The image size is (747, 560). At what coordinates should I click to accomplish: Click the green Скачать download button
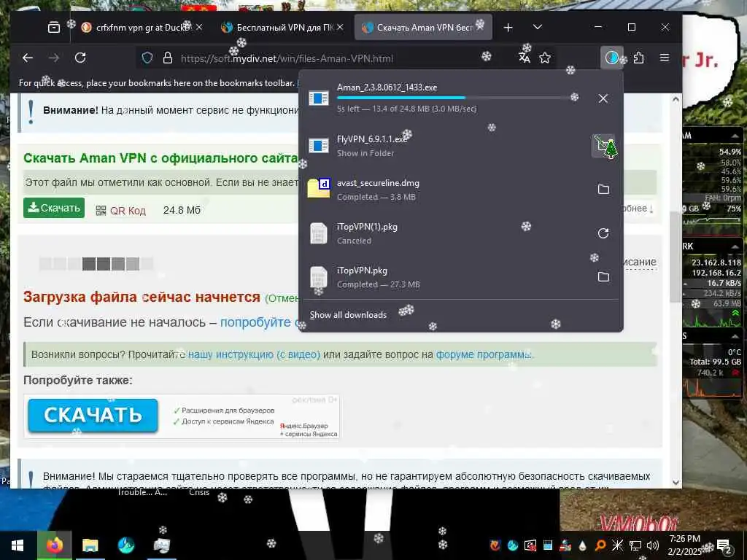click(x=54, y=208)
